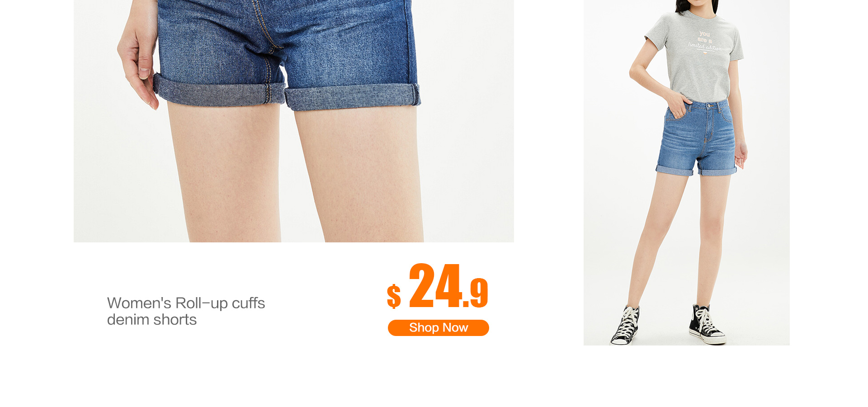Viewport: 868px width, 407px height.
Task: Click the left rolled cuff in close-up
Action: [x=219, y=90]
